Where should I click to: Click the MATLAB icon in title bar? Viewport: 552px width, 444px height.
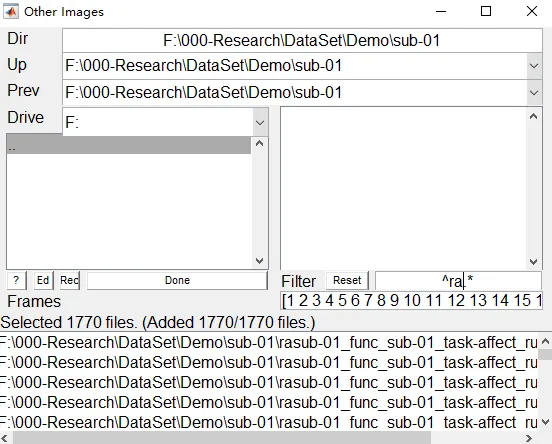tap(11, 11)
